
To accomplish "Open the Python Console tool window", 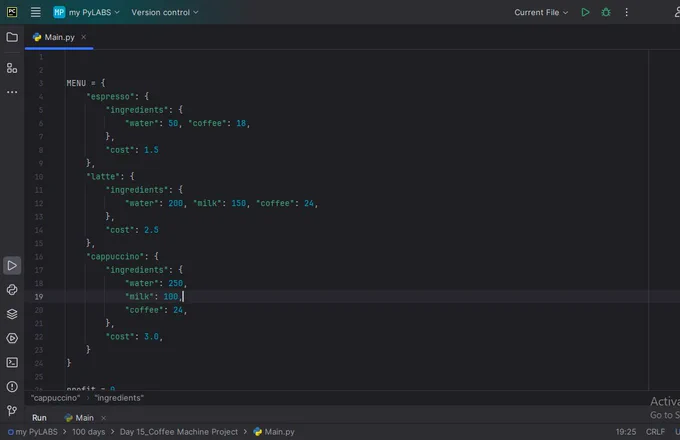I will tap(12, 290).
